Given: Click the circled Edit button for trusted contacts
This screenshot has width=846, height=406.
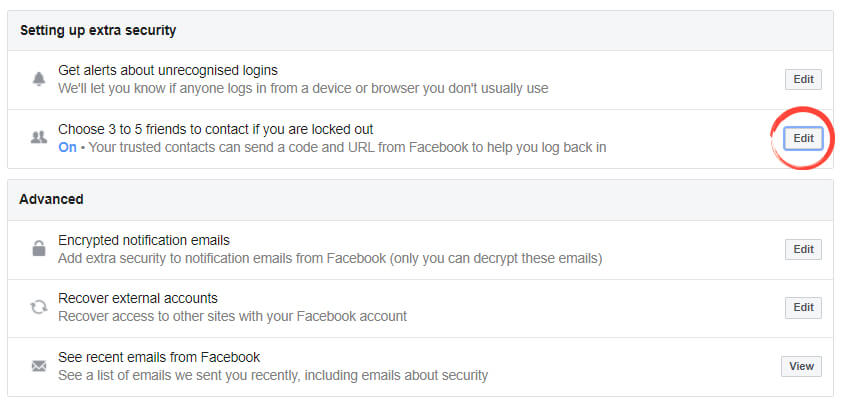Looking at the screenshot, I should pos(803,138).
